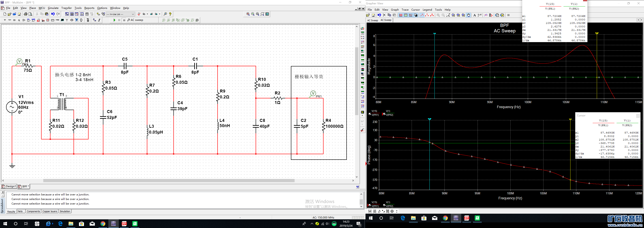Create a new design in Multisim
The width and height of the screenshot is (644, 228).
tap(5, 14)
